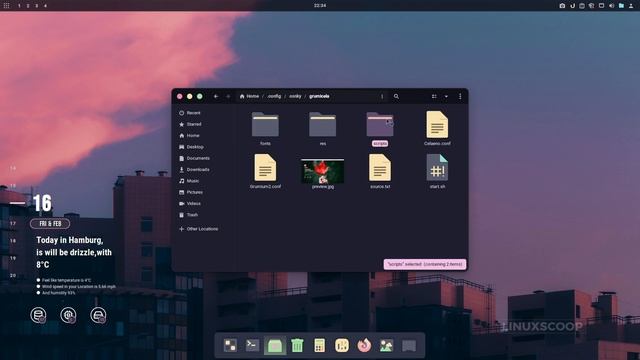Image resolution: width=640 pixels, height=360 pixels.
Task: Expand the view options dropdown arrow
Action: (446, 96)
